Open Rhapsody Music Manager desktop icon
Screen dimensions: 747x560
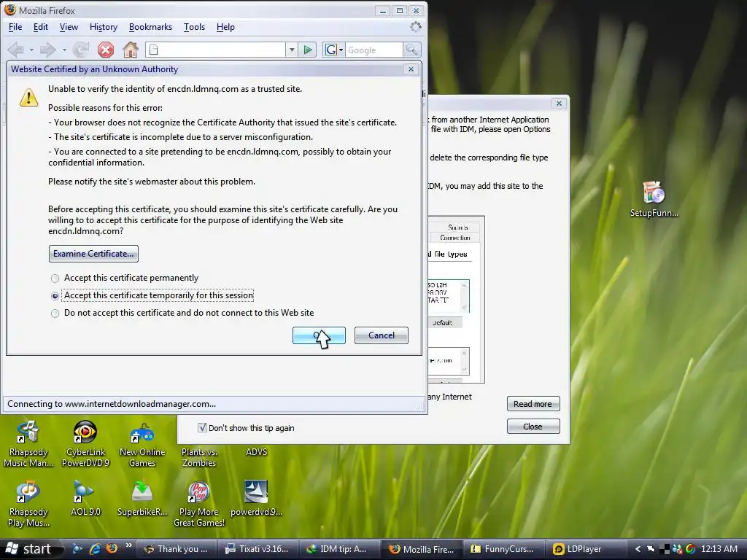click(x=28, y=443)
